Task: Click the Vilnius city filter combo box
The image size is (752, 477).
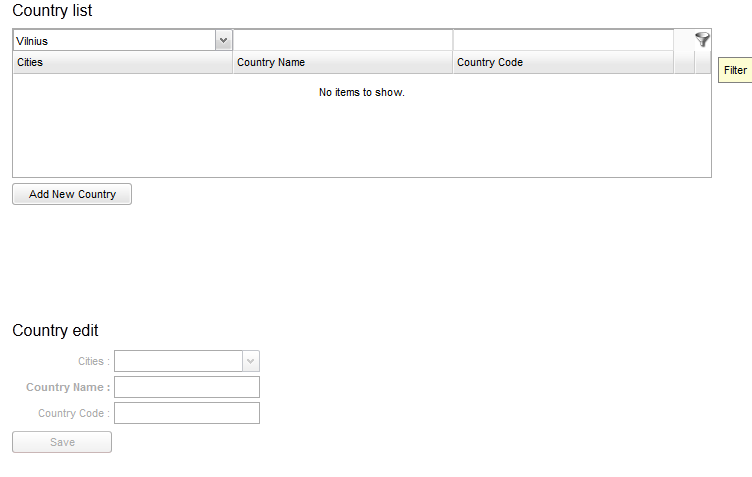Action: click(x=114, y=41)
